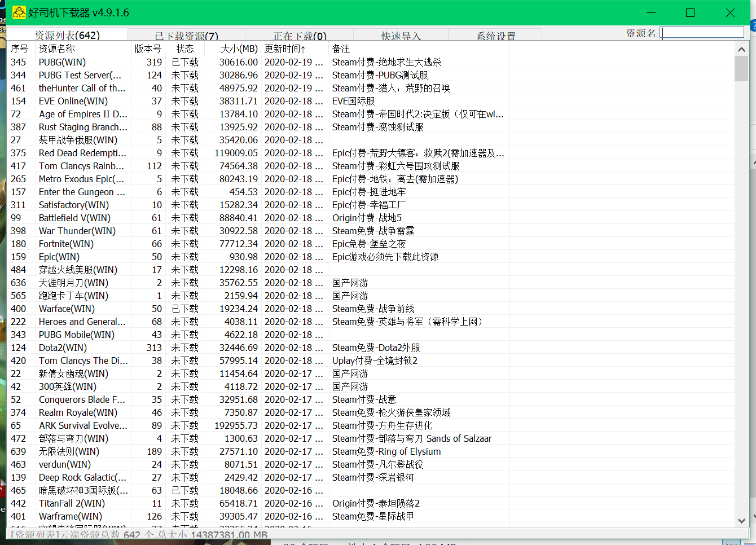Image resolution: width=756 pixels, height=545 pixels.
Task: Click the Uplay付费-全境封锁2 note
Action: [375, 361]
